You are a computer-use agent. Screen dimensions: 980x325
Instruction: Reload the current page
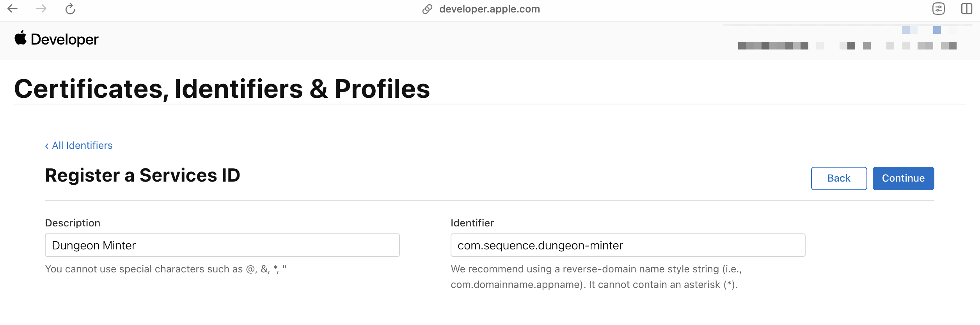click(x=70, y=9)
